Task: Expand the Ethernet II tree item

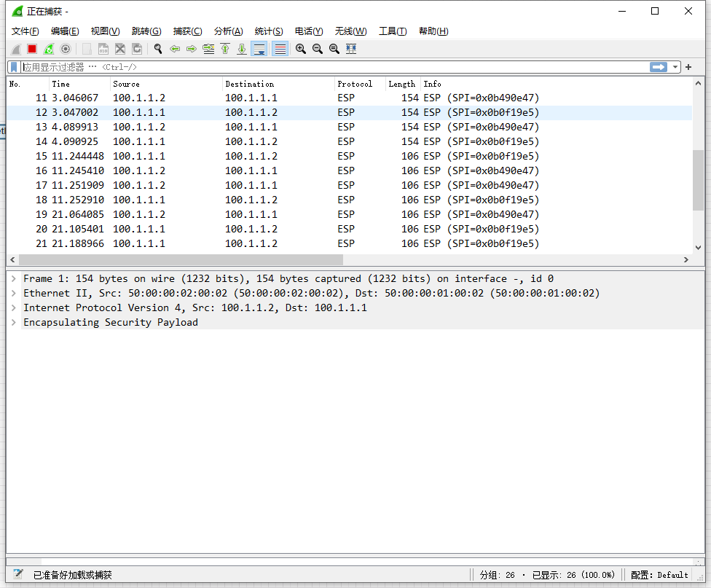Action: [x=13, y=293]
